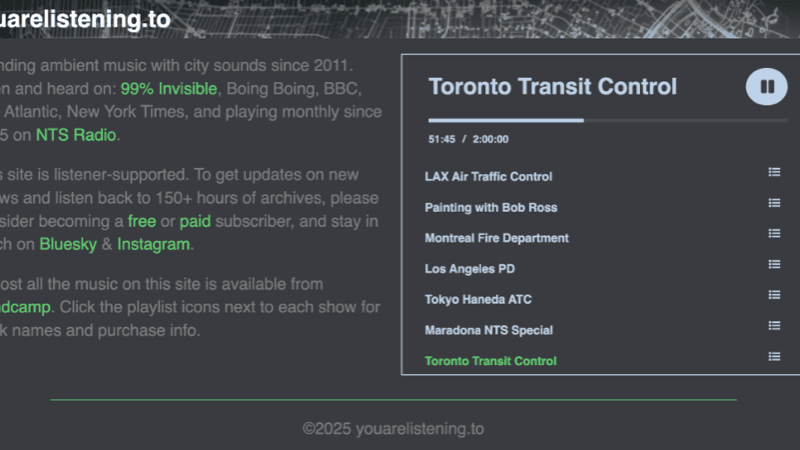
Task: Play LAX Air Traffic Control show
Action: coord(488,177)
